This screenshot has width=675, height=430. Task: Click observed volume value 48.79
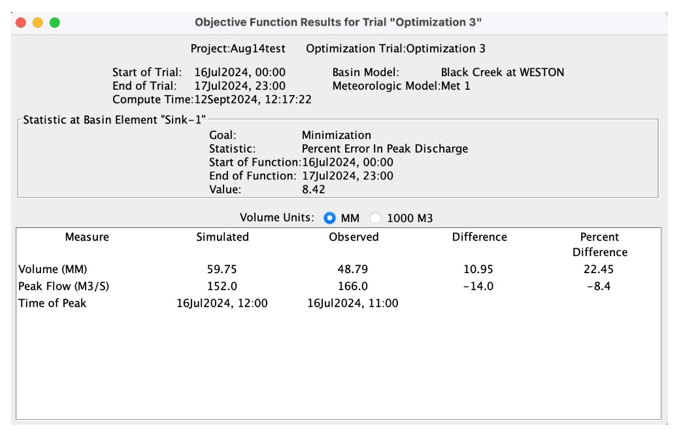(353, 269)
